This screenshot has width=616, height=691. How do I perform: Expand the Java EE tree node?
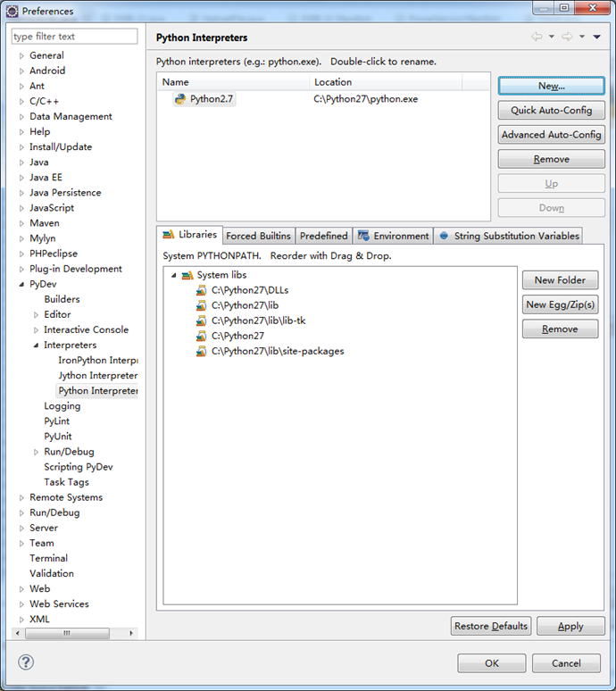pos(21,178)
